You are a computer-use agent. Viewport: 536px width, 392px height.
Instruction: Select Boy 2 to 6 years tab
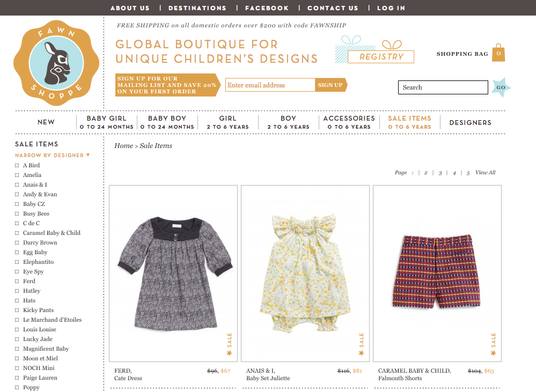tap(288, 122)
